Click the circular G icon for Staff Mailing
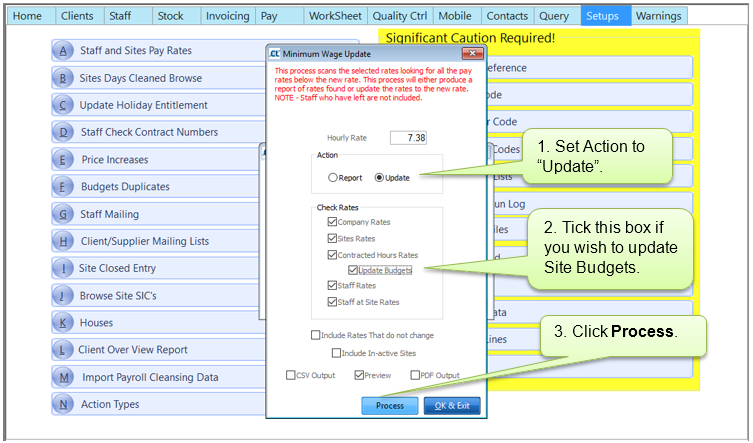753x443 pixels. point(64,214)
